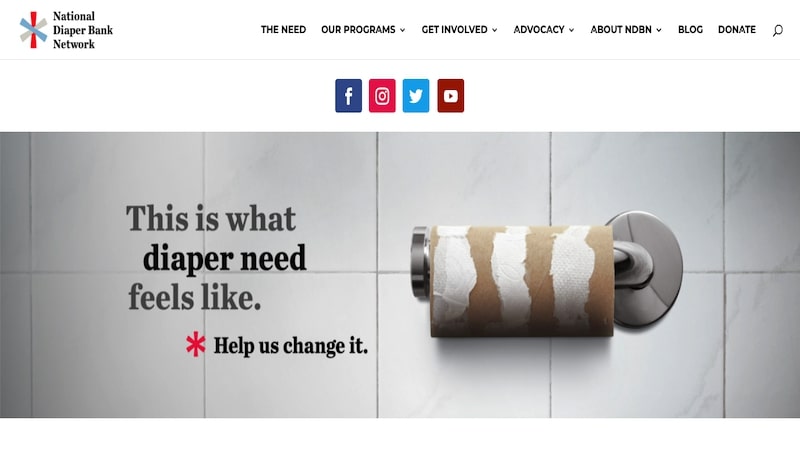Screen dimensions: 800x450
Task: Click the diaper need headline text
Action: coord(224,258)
